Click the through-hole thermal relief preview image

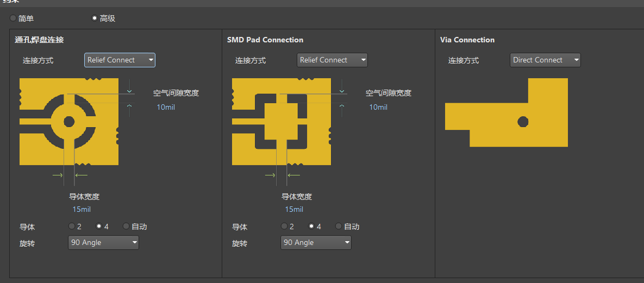(x=69, y=122)
